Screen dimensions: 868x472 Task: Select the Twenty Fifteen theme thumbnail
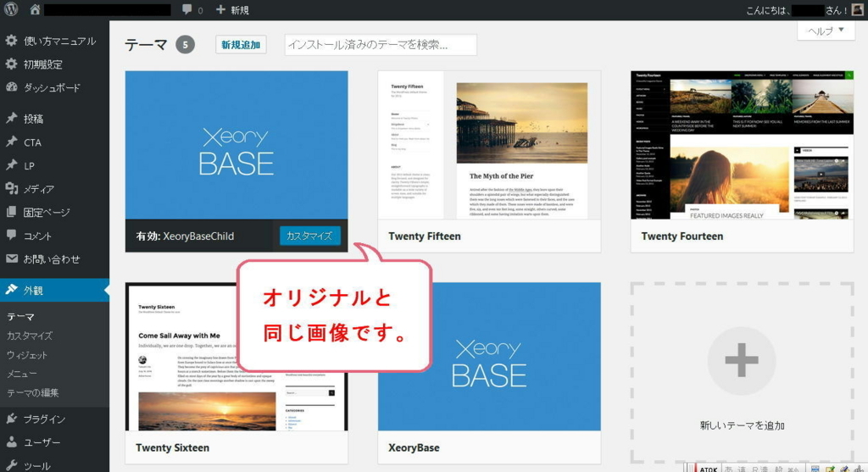click(x=489, y=145)
